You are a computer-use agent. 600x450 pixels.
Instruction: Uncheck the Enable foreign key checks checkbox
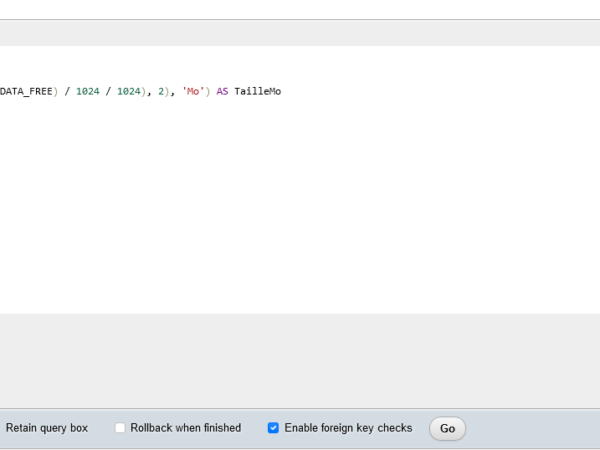pos(273,428)
